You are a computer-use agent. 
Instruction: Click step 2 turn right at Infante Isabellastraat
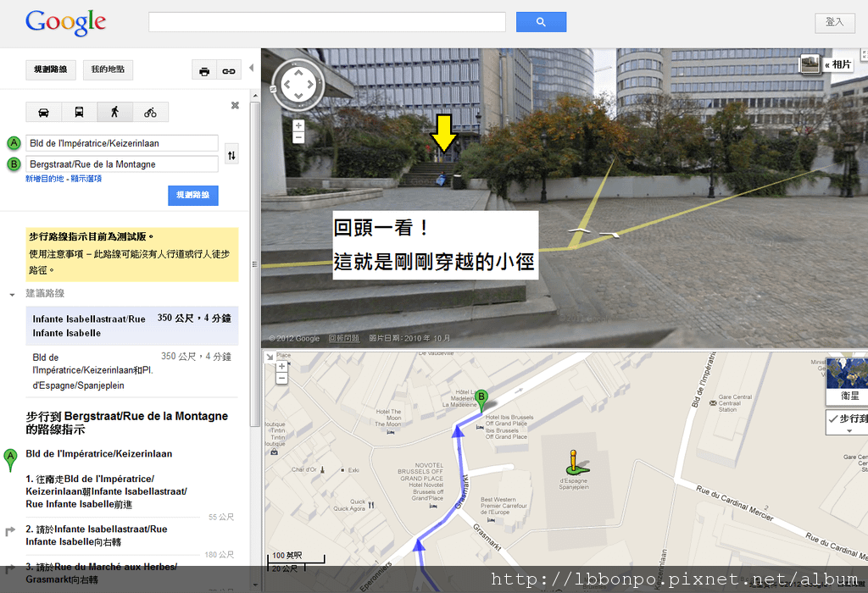point(97,535)
